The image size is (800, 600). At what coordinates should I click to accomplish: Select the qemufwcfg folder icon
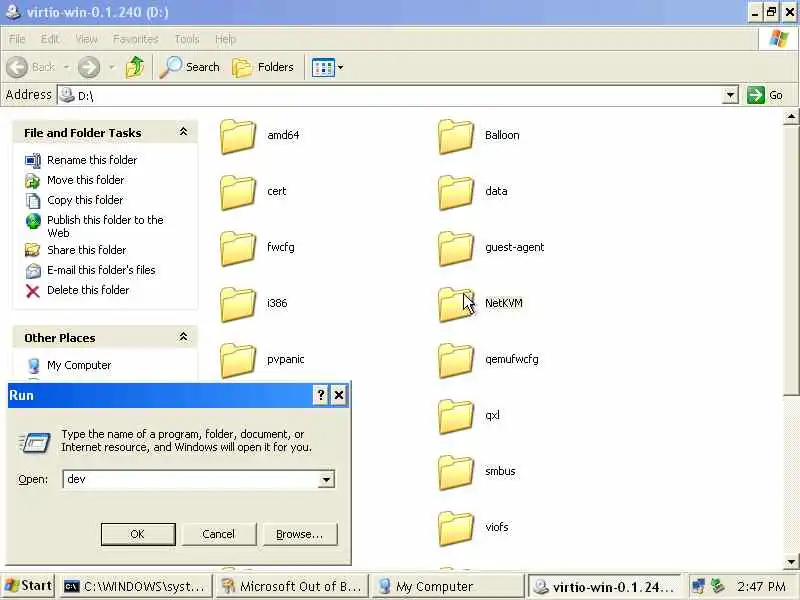click(456, 360)
